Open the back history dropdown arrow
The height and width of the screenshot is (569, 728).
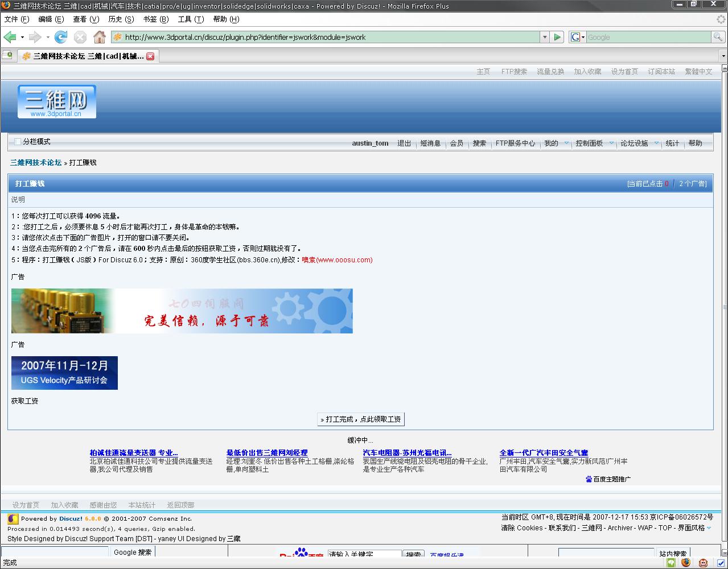coord(22,37)
